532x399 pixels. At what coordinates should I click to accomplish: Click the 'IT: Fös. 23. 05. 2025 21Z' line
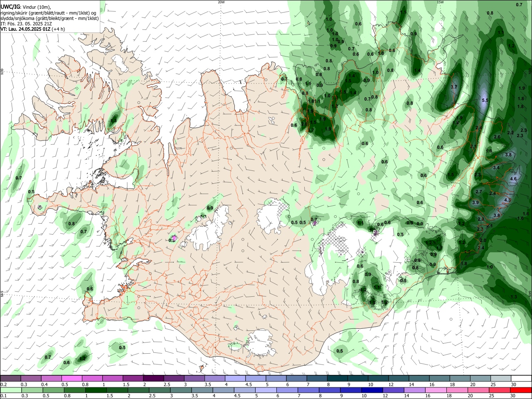tap(26, 24)
